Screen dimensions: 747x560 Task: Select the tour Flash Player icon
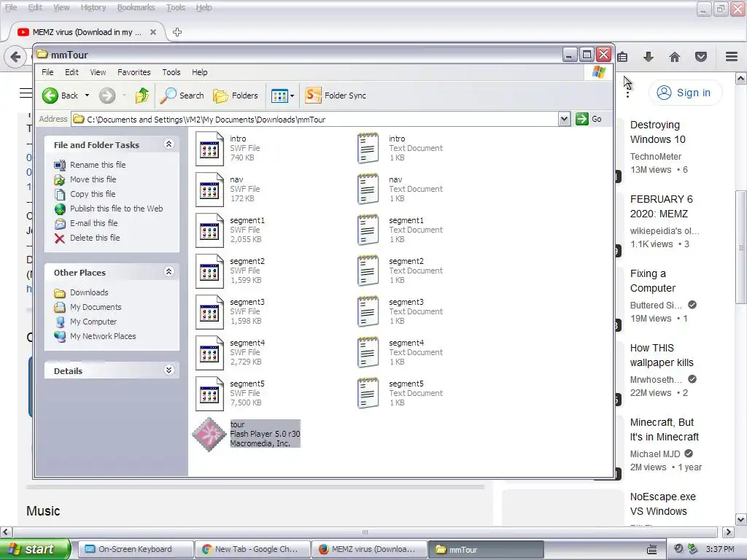pyautogui.click(x=209, y=435)
